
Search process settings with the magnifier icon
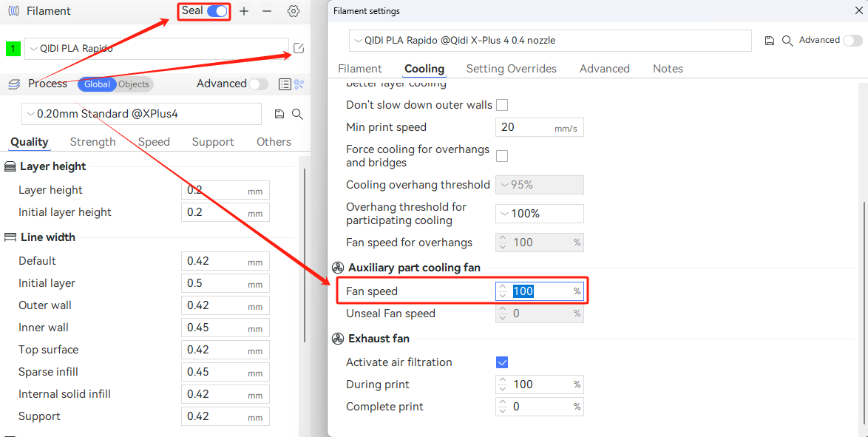[297, 114]
